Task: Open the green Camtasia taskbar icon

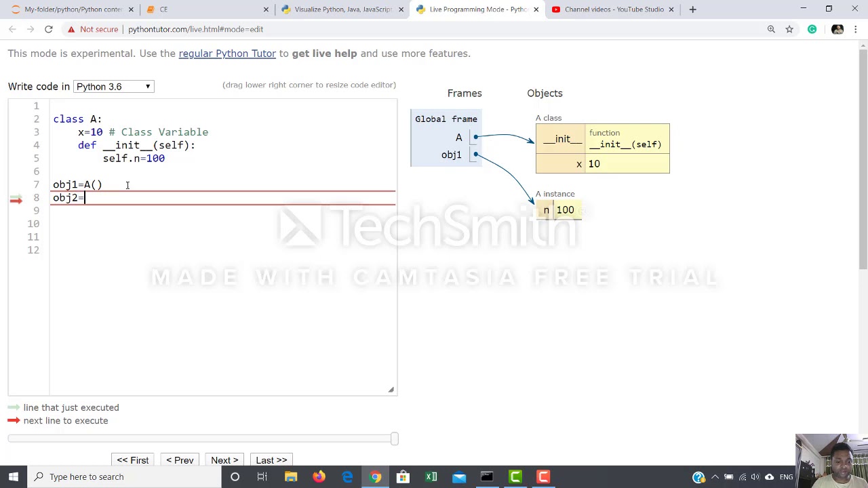Action: [515, 476]
